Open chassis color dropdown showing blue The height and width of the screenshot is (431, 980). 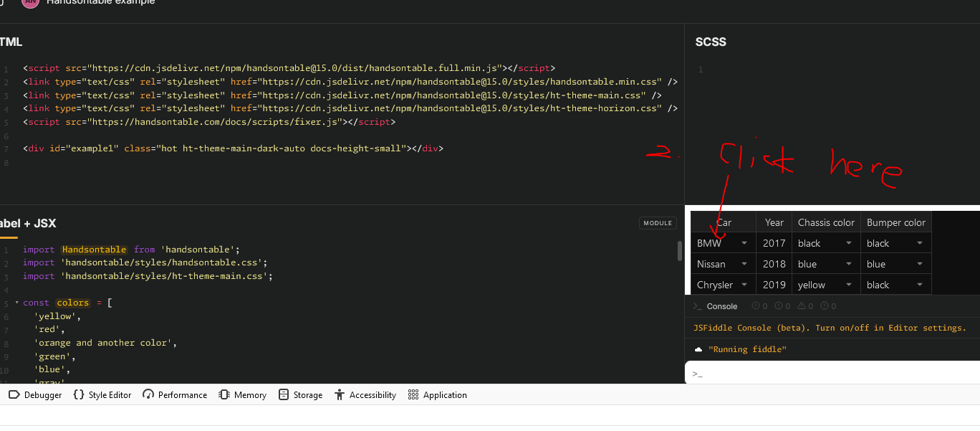coord(849,264)
